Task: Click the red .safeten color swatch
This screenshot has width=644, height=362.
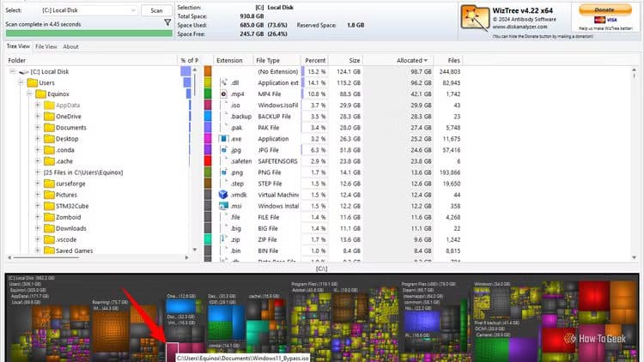Action: click(208, 161)
